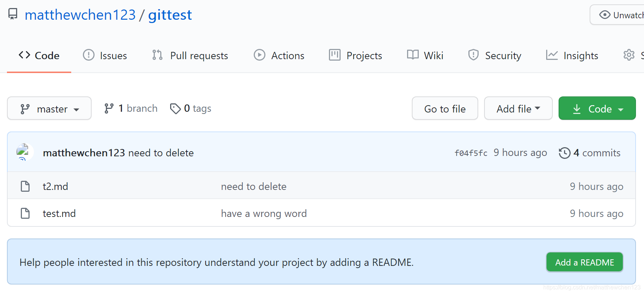Open the Pull requests tab

coord(190,56)
